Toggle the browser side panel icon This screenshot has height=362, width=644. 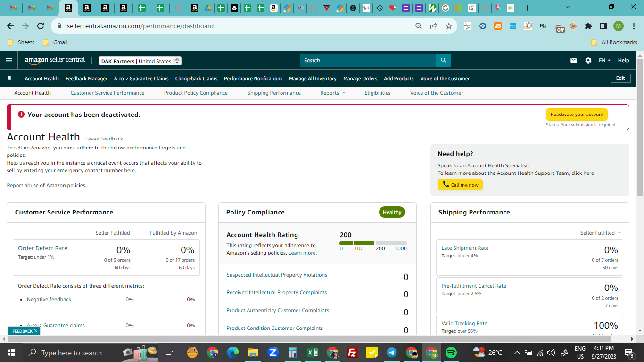tap(603, 26)
